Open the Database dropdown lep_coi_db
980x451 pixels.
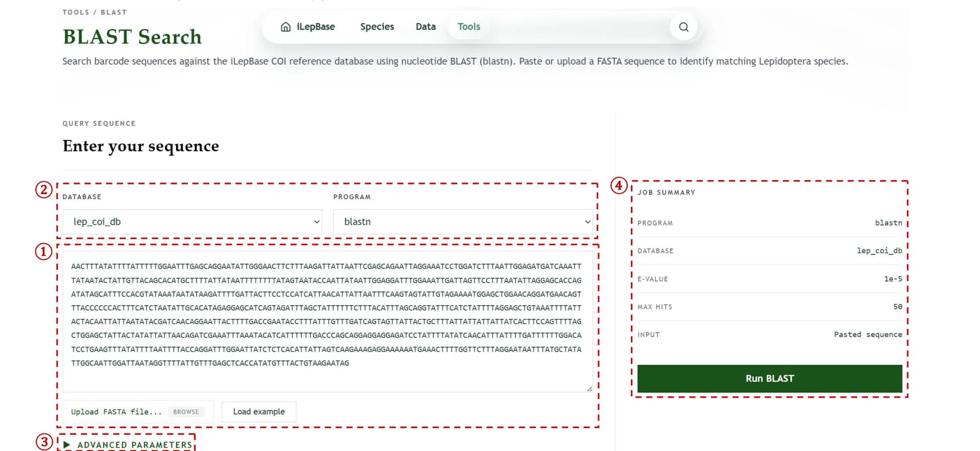(x=192, y=222)
